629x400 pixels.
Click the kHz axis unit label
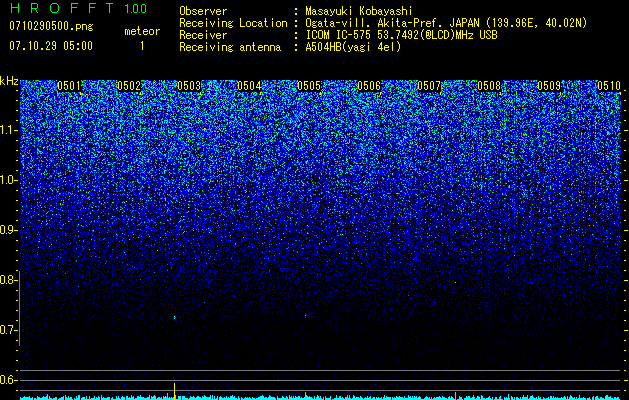[9, 81]
